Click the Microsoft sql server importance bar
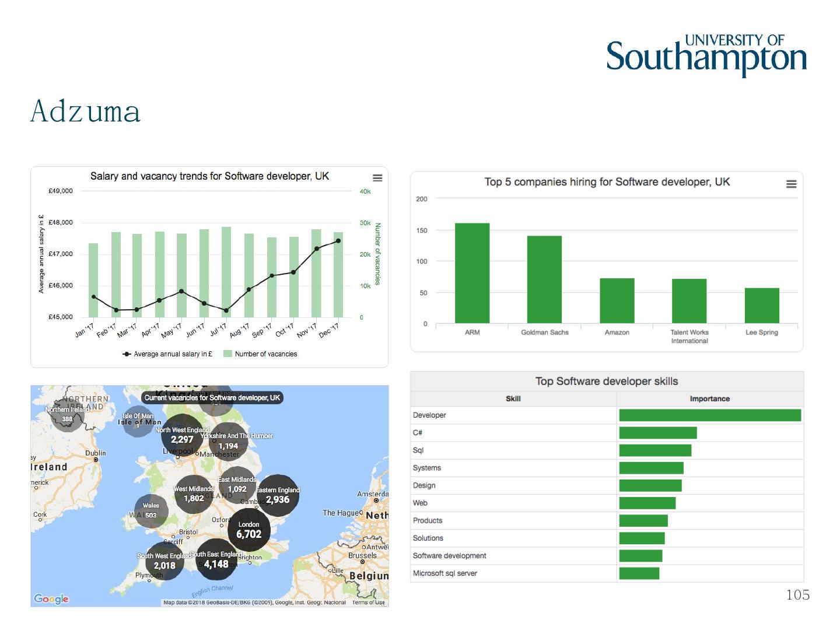Screen dimensions: 840x630 pyautogui.click(x=639, y=573)
